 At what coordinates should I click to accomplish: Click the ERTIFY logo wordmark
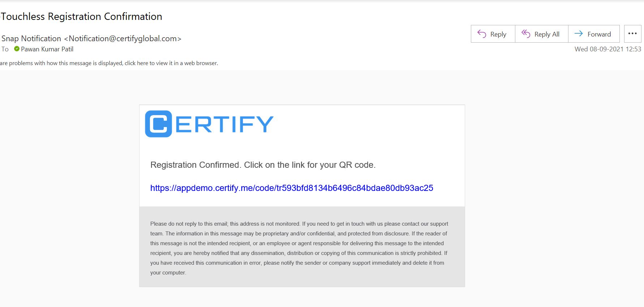(x=224, y=124)
